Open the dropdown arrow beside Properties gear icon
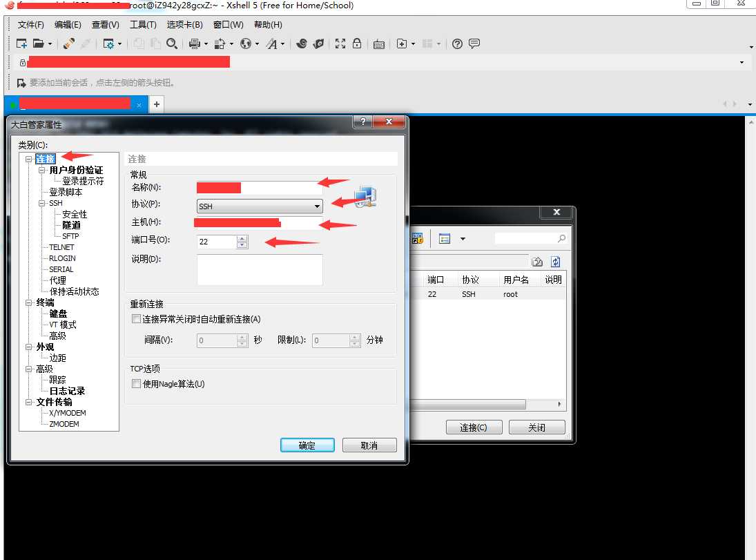This screenshot has width=756, height=560. [x=119, y=44]
